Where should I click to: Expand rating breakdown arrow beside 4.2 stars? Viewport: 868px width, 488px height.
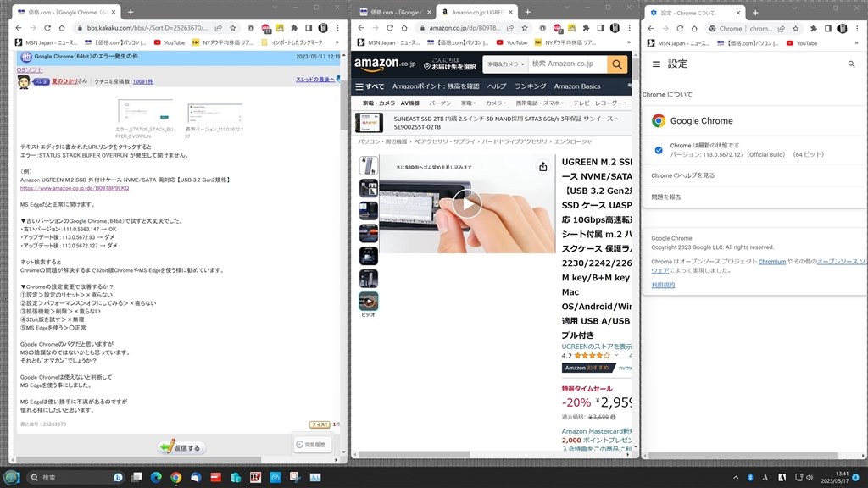(x=616, y=355)
